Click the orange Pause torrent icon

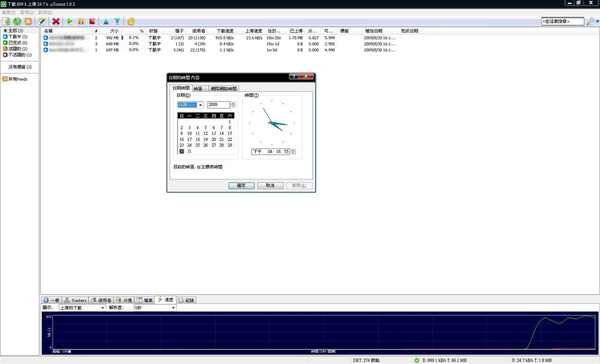pos(81,21)
